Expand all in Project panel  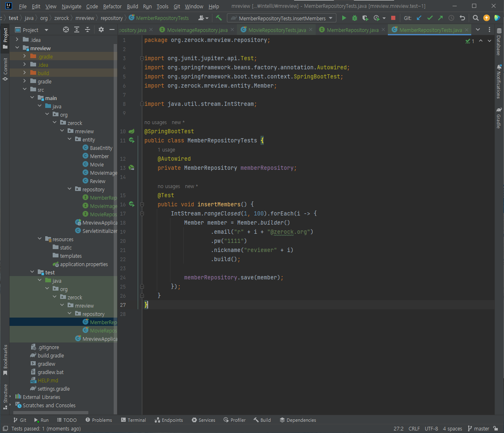77,30
